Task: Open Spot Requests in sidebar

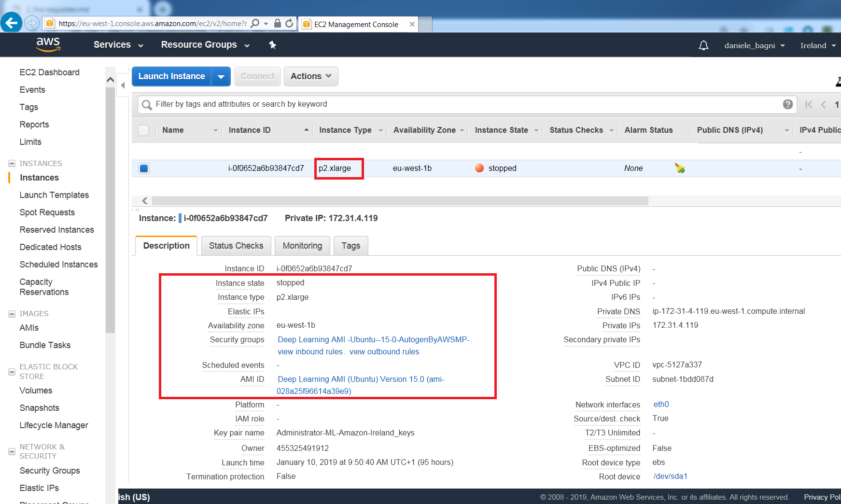Action: (x=47, y=212)
